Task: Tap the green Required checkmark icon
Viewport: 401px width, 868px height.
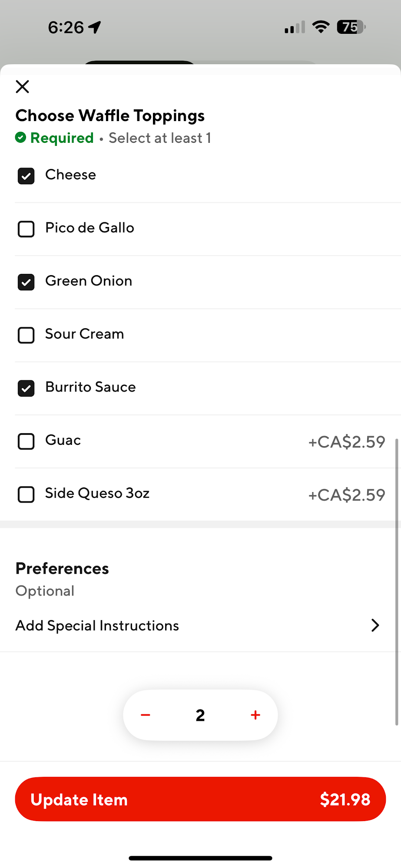Action: coord(20,138)
